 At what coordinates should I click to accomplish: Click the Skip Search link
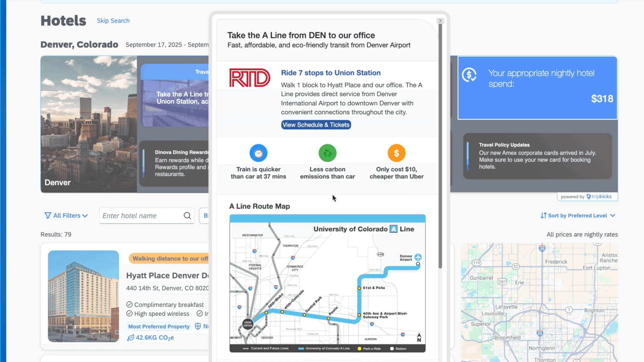click(113, 21)
